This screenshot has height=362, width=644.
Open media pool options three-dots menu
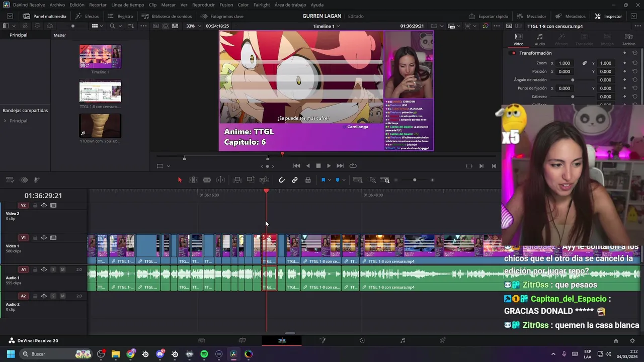point(143,26)
